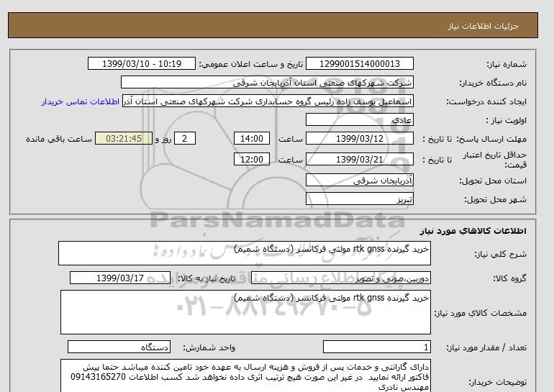554x392 pixels.
Task: Click the general need description text box
Action: (x=245, y=253)
